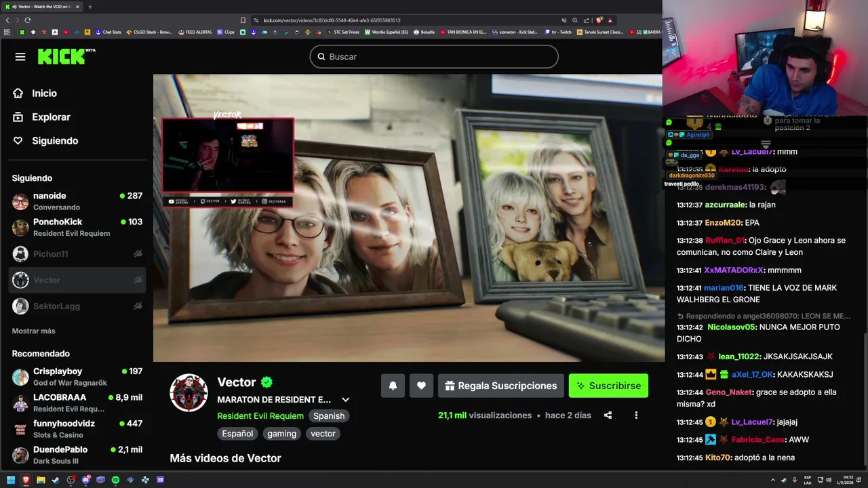Screen dimensions: 868x488
Task: Open the Resident Evil Requiem category link
Action: [x=260, y=416]
